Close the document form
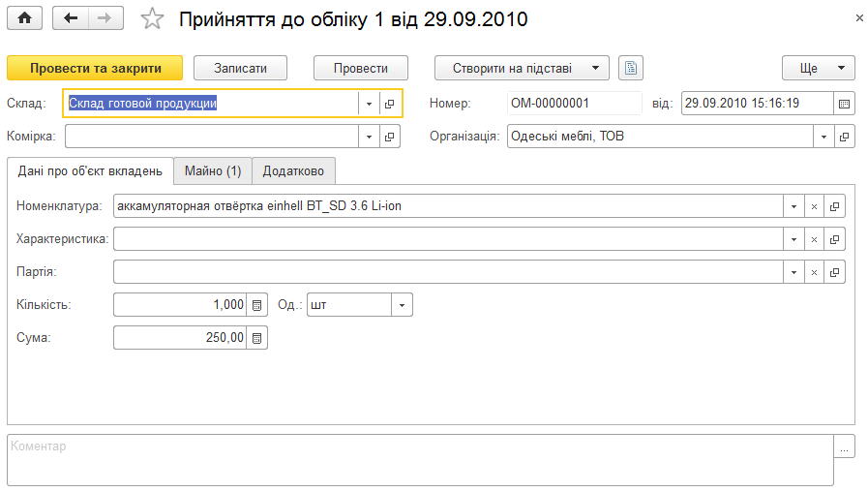This screenshot has height=492, width=868. (859, 18)
